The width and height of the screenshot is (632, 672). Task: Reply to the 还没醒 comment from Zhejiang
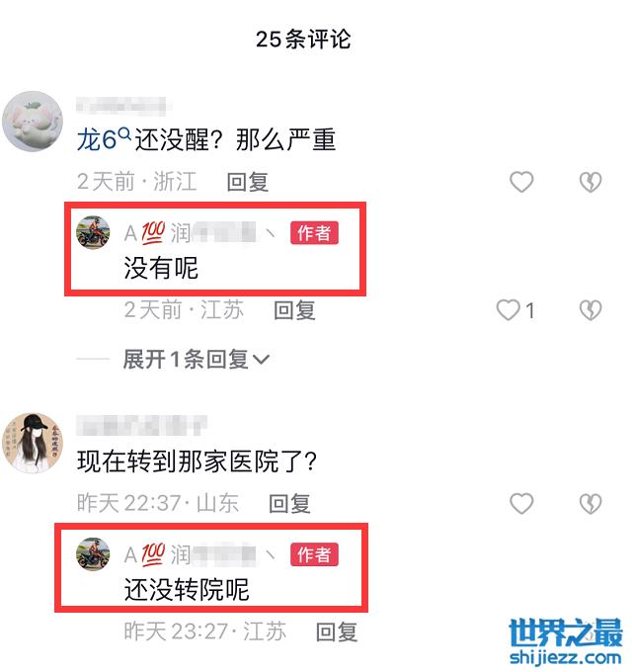coord(248,182)
